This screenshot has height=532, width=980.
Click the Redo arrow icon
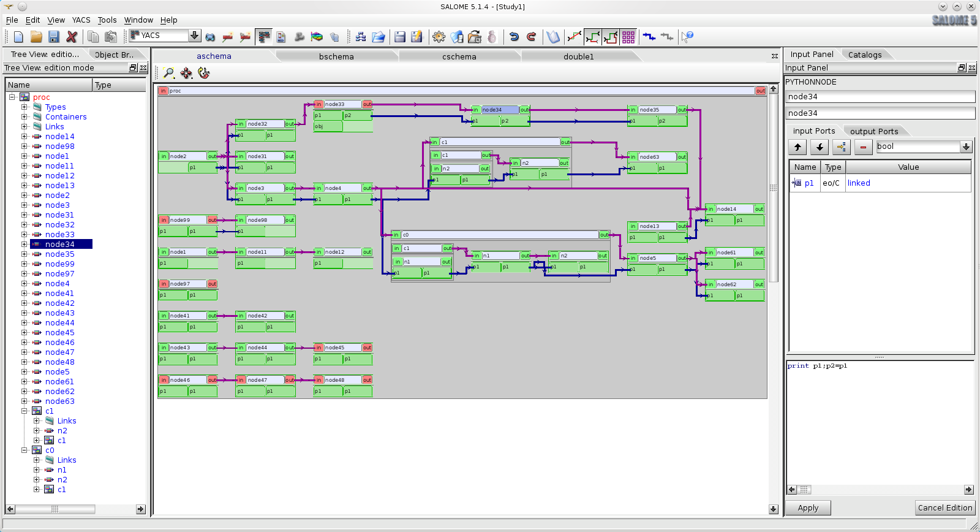(531, 37)
